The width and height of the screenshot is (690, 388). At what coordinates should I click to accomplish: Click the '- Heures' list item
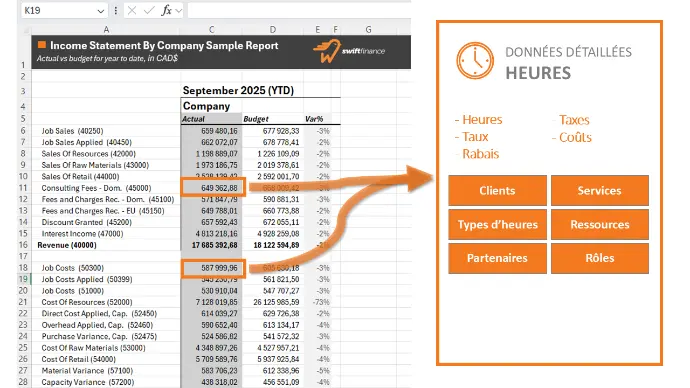pos(478,120)
